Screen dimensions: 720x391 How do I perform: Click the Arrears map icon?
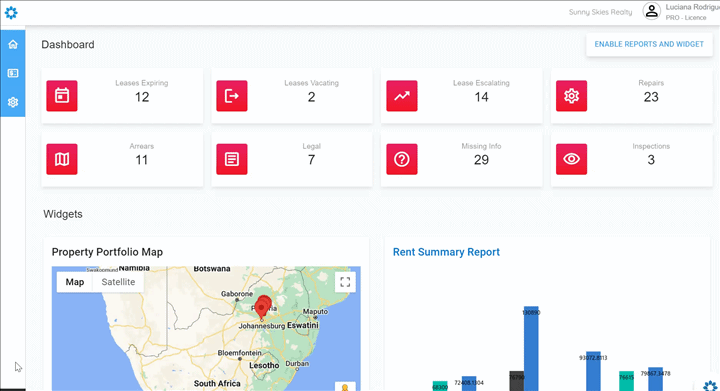62,159
